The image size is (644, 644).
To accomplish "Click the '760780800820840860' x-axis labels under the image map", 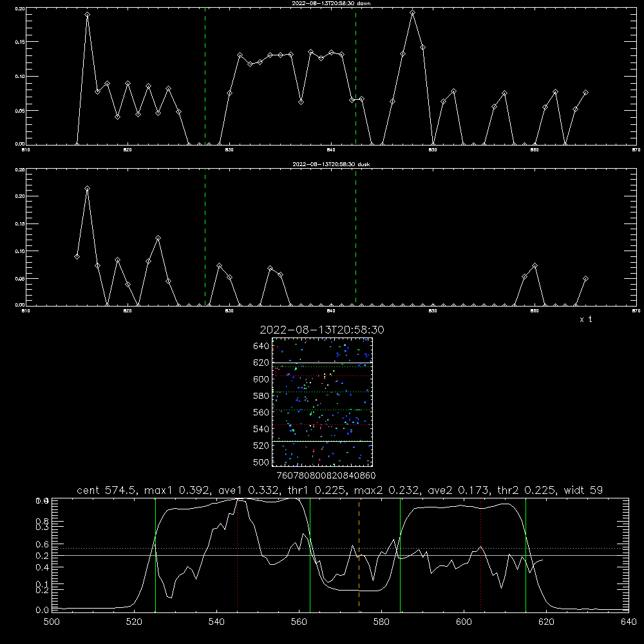I will tap(326, 476).
